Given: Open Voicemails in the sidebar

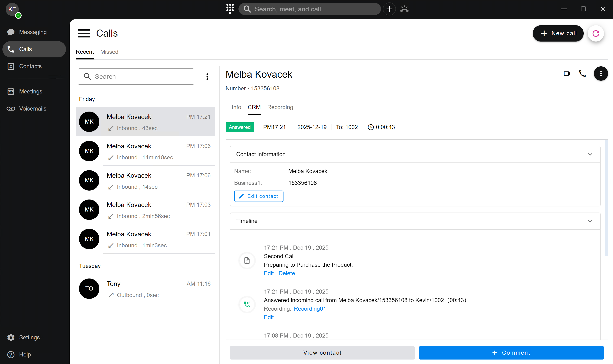Looking at the screenshot, I should [x=33, y=109].
